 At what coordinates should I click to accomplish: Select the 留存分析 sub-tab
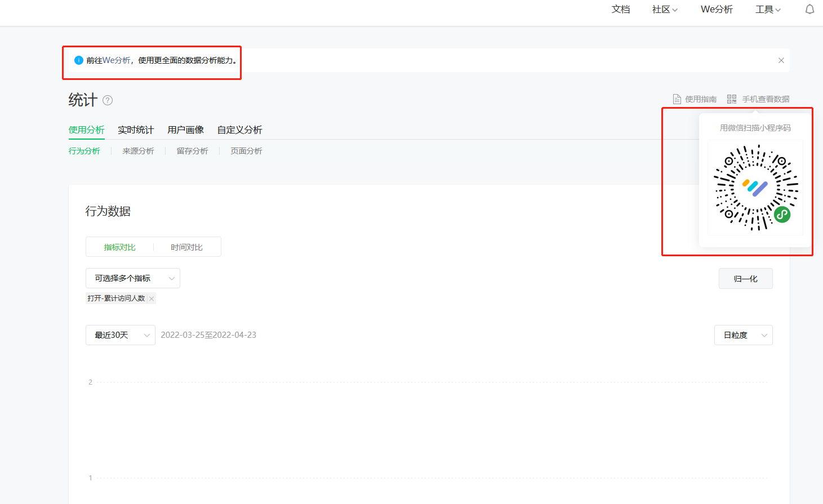(192, 151)
